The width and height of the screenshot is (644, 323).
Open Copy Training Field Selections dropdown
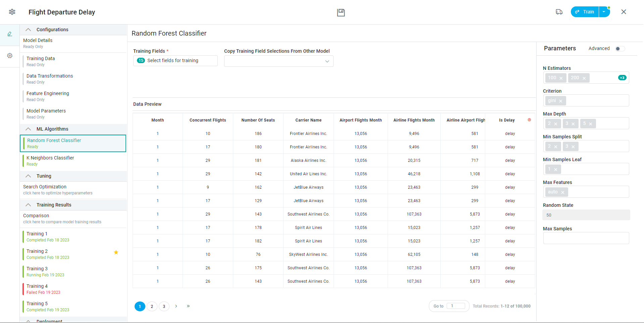coord(279,61)
